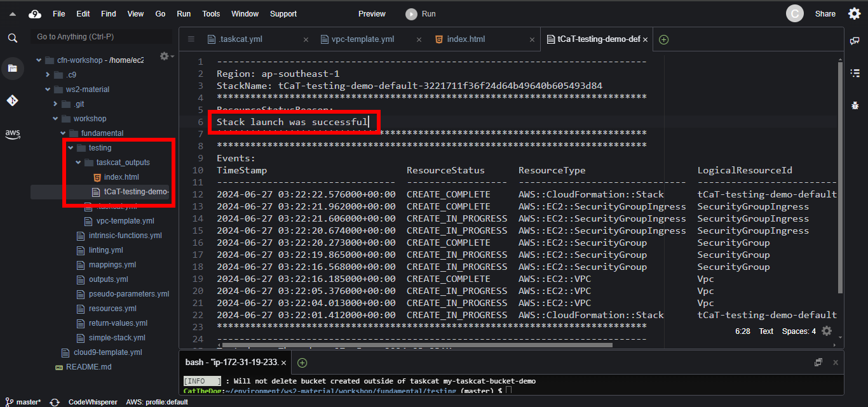Click the Go to Anything search field
This screenshot has width=868, height=407.
pos(102,37)
